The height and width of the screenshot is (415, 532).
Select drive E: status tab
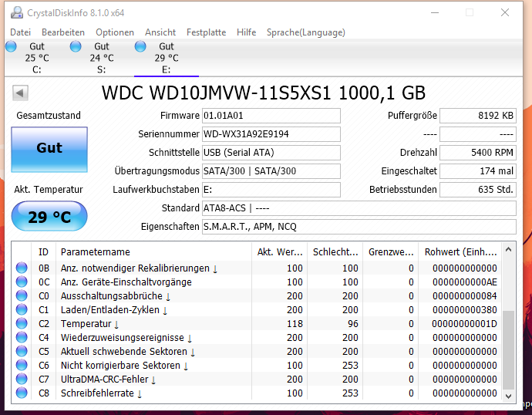(x=167, y=58)
